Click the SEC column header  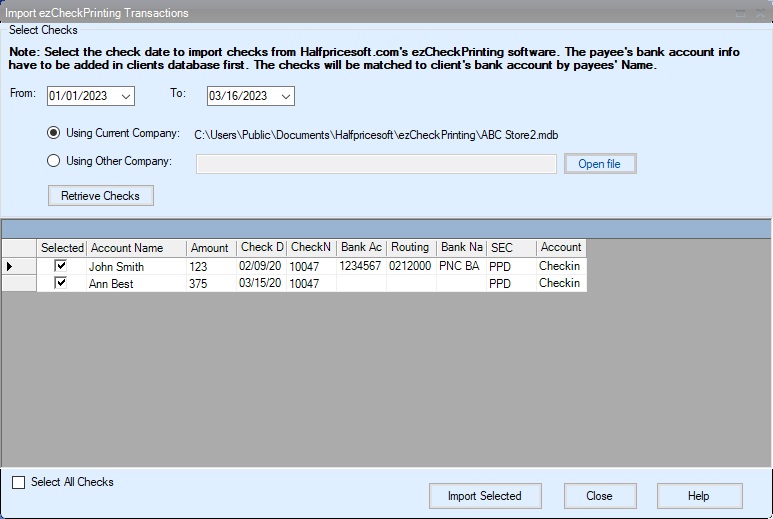[510, 248]
